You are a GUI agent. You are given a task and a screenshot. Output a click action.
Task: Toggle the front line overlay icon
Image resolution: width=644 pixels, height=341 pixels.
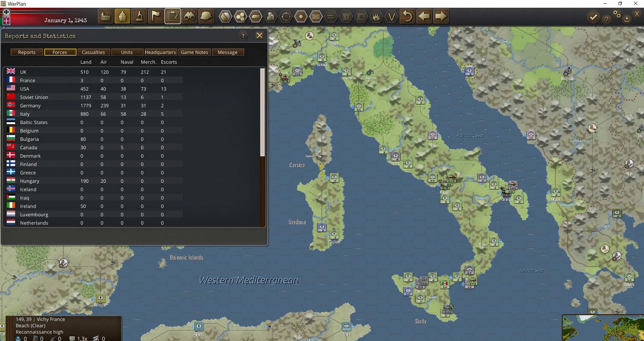331,16
